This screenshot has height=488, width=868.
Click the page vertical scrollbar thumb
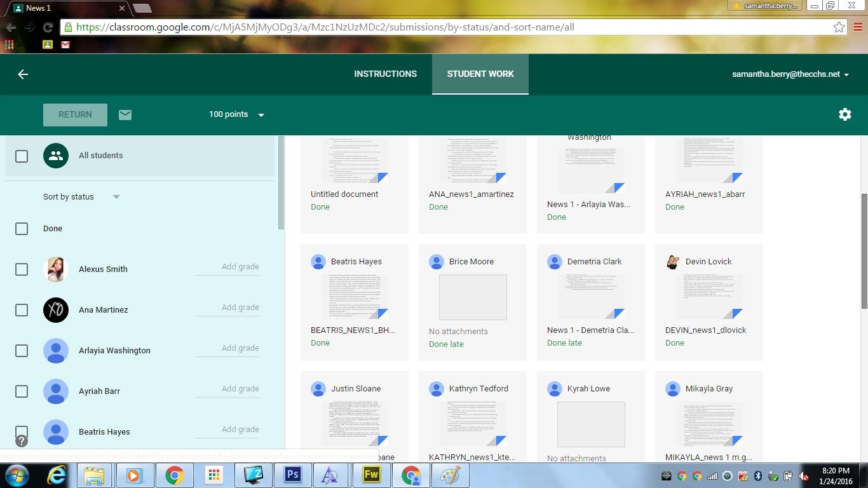(864, 251)
